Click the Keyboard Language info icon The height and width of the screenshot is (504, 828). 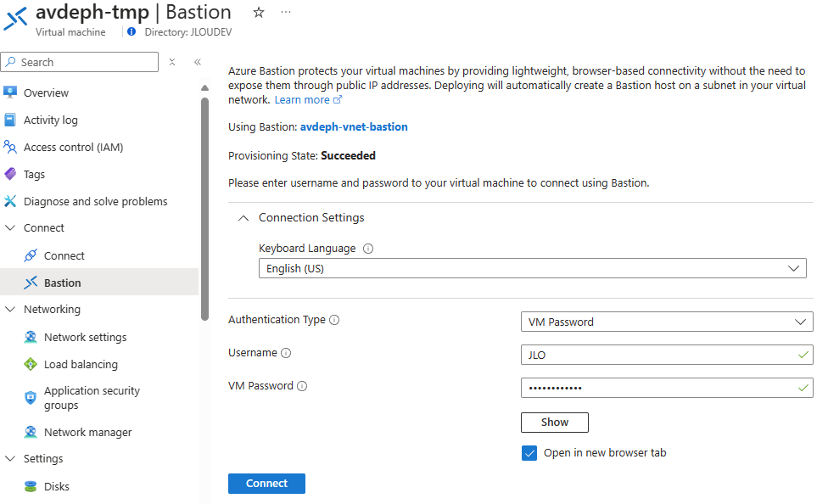pyautogui.click(x=368, y=249)
